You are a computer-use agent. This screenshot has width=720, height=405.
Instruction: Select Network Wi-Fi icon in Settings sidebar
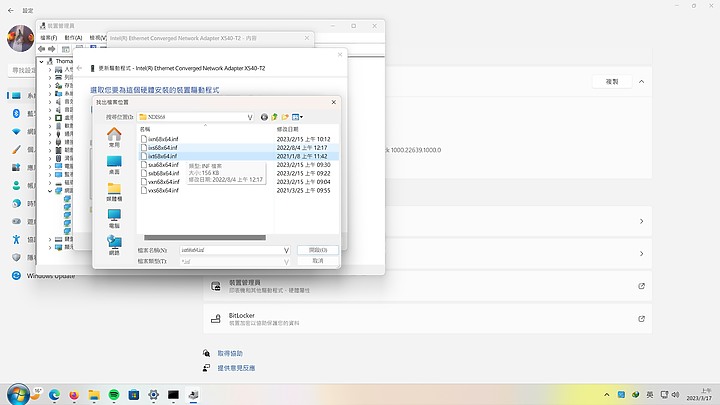(x=16, y=132)
